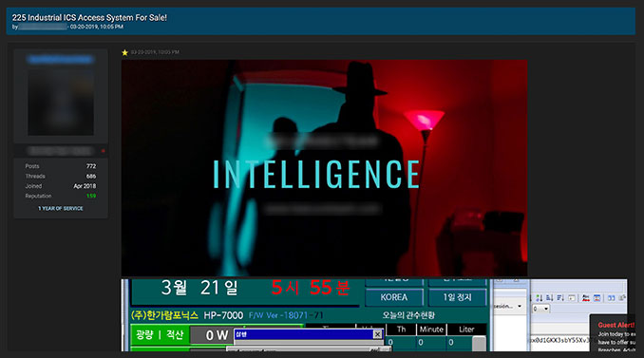Click the 1일 정지 button
The image size is (644, 358).
457,297
